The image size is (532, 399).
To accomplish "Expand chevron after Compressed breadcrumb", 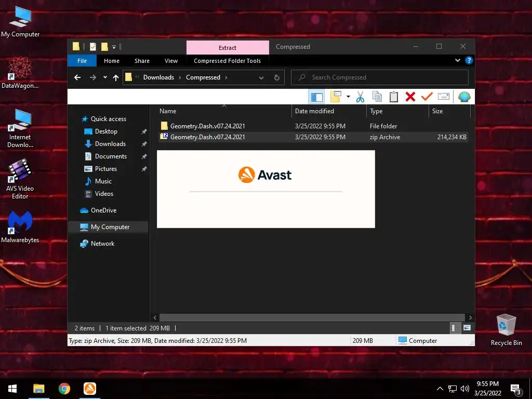I will tap(226, 78).
